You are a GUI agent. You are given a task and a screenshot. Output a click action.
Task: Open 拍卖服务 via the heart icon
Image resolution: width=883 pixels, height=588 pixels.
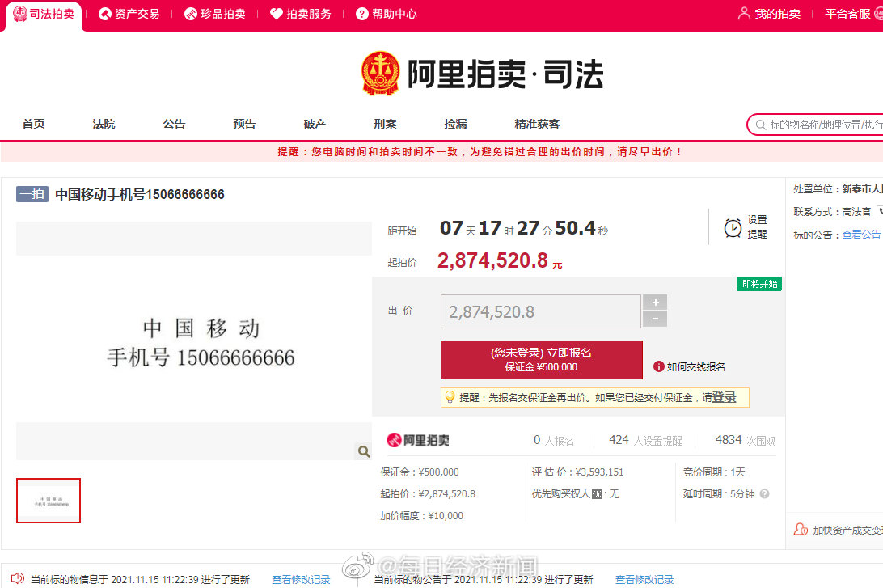276,13
